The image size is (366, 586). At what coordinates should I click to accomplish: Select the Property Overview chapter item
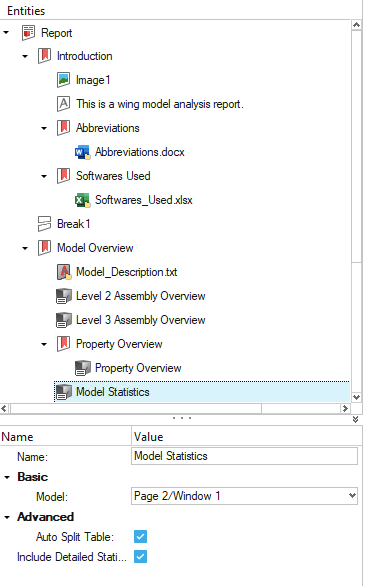(x=119, y=344)
